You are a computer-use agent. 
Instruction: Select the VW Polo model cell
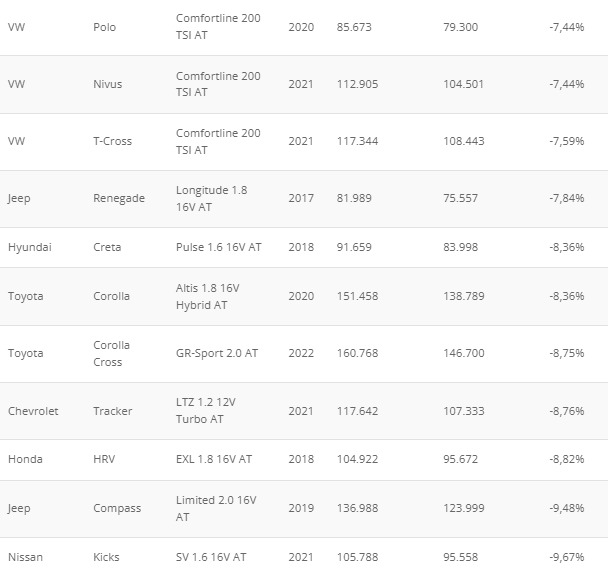104,27
